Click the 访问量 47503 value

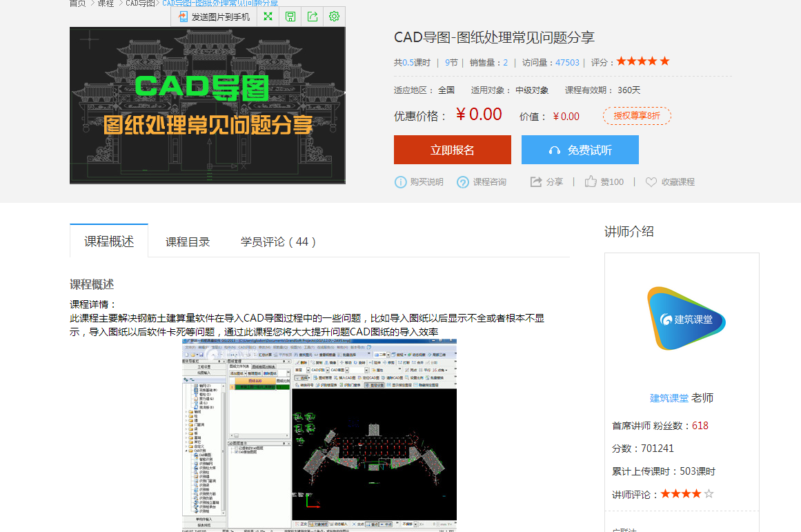(567, 62)
